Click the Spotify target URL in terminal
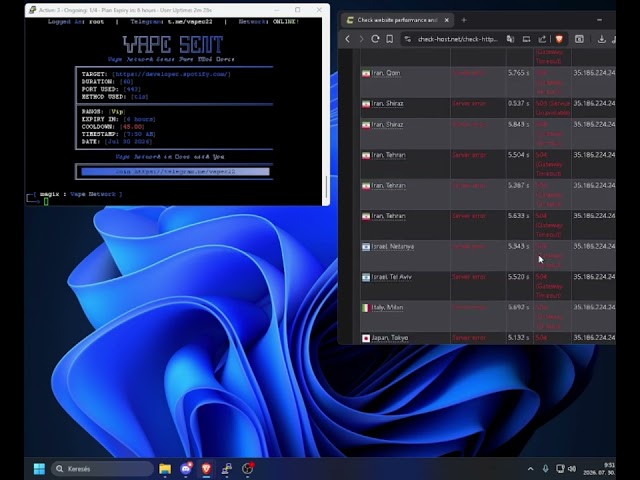 pyautogui.click(x=171, y=74)
